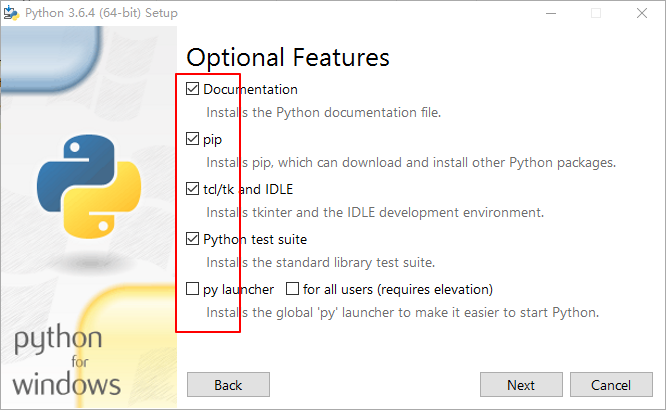The image size is (666, 410).
Task: Disable the Python test suite checkbox
Action: pyautogui.click(x=192, y=239)
